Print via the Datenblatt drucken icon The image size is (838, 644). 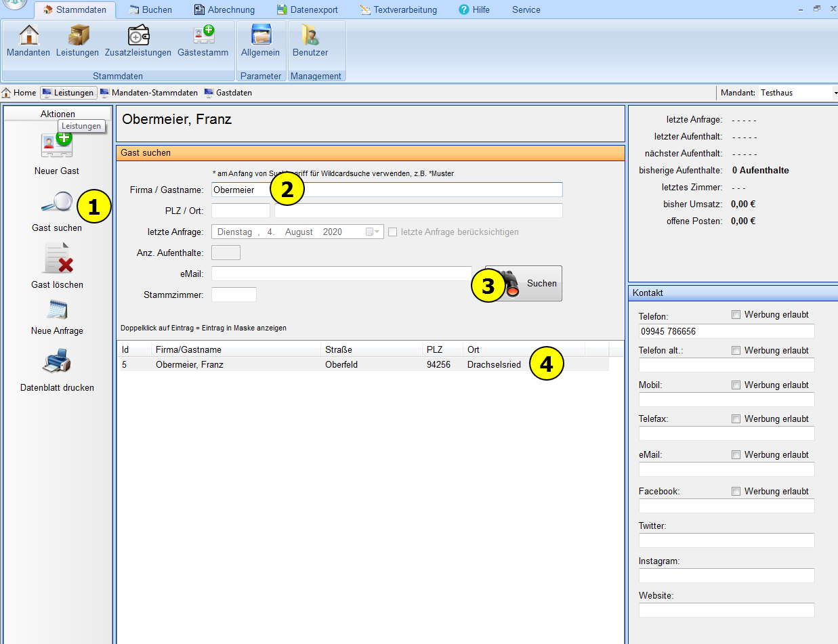[x=57, y=362]
